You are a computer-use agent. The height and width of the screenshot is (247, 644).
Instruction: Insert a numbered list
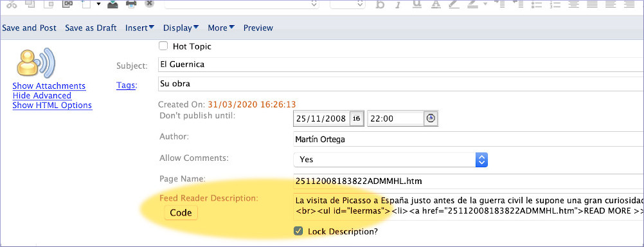(555, 4)
